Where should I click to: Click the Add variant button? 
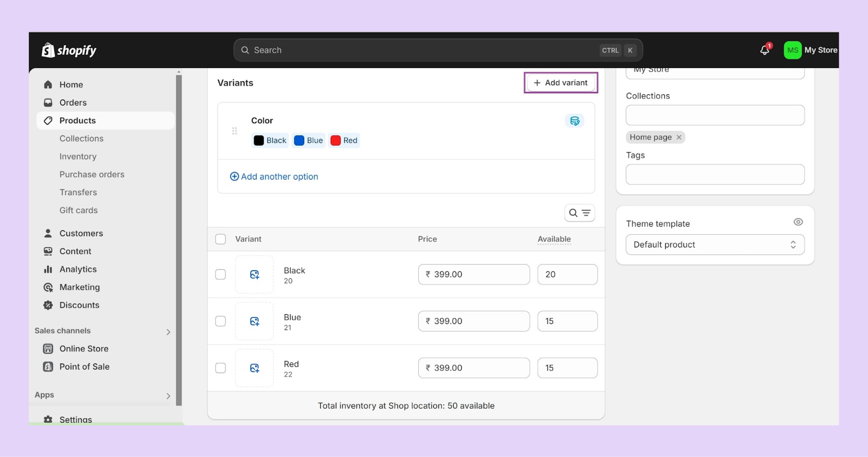click(561, 83)
